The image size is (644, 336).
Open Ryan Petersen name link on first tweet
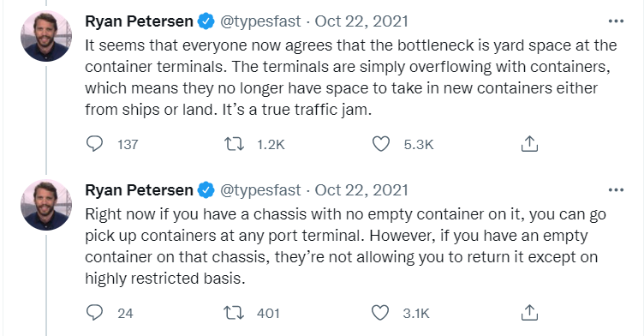139,21
